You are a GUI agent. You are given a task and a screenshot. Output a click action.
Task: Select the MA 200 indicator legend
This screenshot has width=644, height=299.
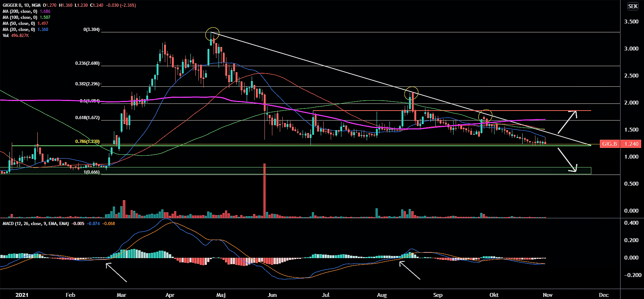(20, 11)
